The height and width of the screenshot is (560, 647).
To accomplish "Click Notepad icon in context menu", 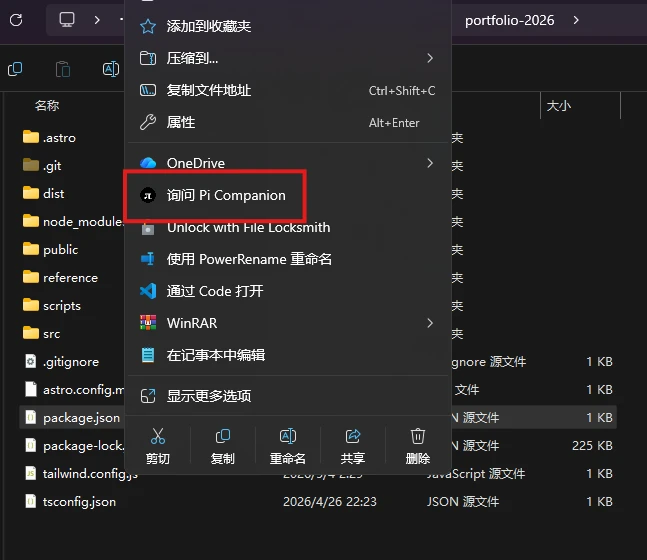I will click(148, 355).
